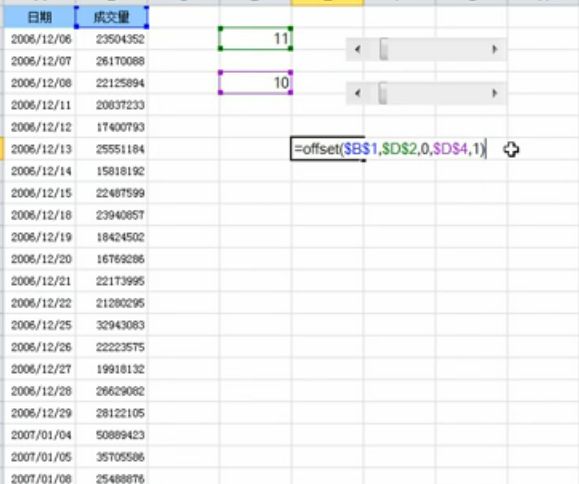Viewport: 579px width, 484px height.
Task: Select date cell 2007/01/04
Action: point(40,435)
